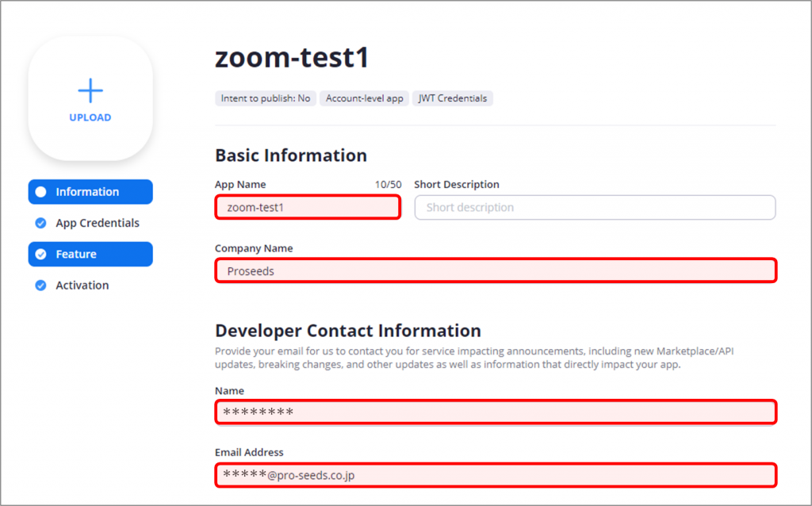Click the 10/50 character counter
Screen dimensions: 812x506
[388, 185]
